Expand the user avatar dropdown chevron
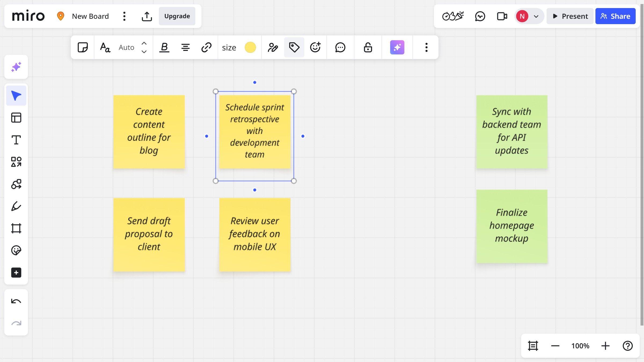Image resolution: width=644 pixels, height=362 pixels. (x=536, y=16)
